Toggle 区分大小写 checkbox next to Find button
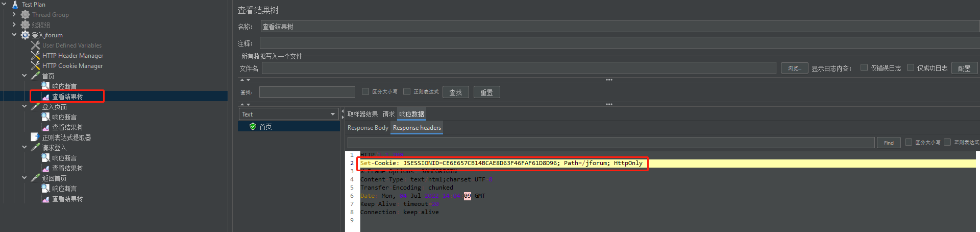The height and width of the screenshot is (232, 980). click(x=909, y=142)
